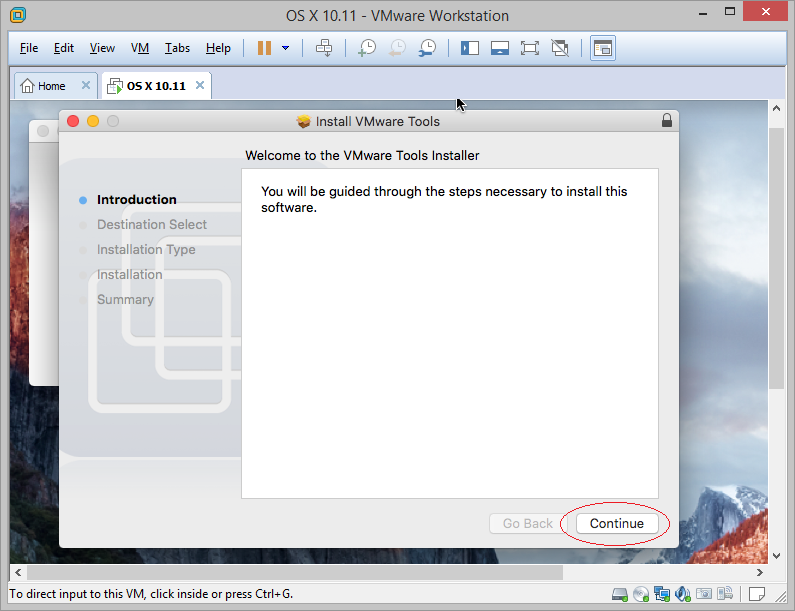This screenshot has width=795, height=611.
Task: Take a snapshot of this VM
Action: click(x=367, y=48)
